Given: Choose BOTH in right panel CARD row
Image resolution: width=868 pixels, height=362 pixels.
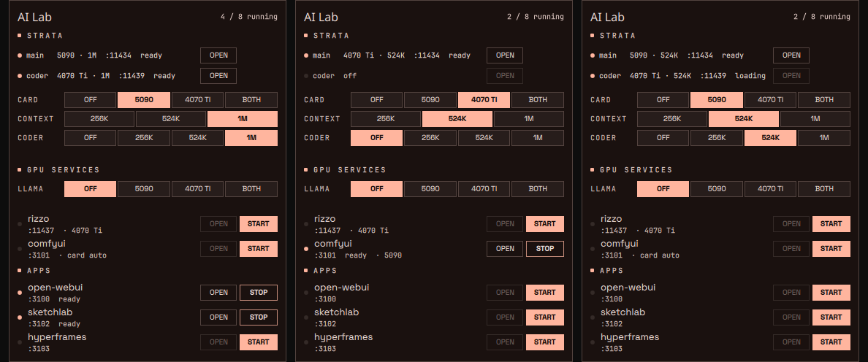Looking at the screenshot, I should point(824,100).
